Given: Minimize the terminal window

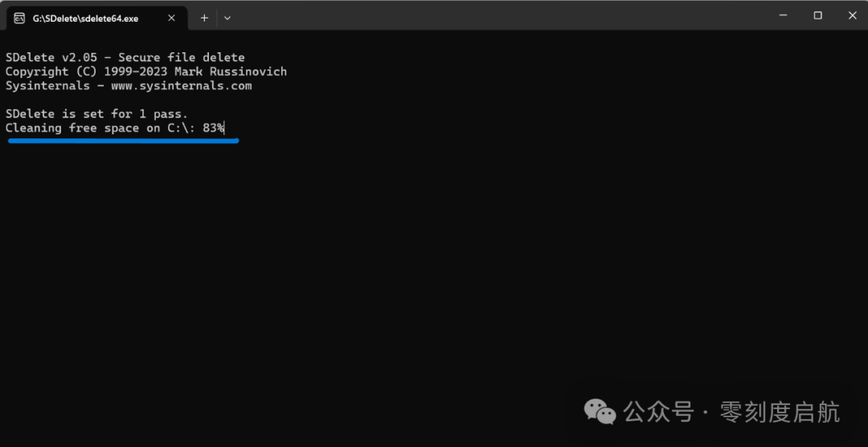Looking at the screenshot, I should pos(783,15).
